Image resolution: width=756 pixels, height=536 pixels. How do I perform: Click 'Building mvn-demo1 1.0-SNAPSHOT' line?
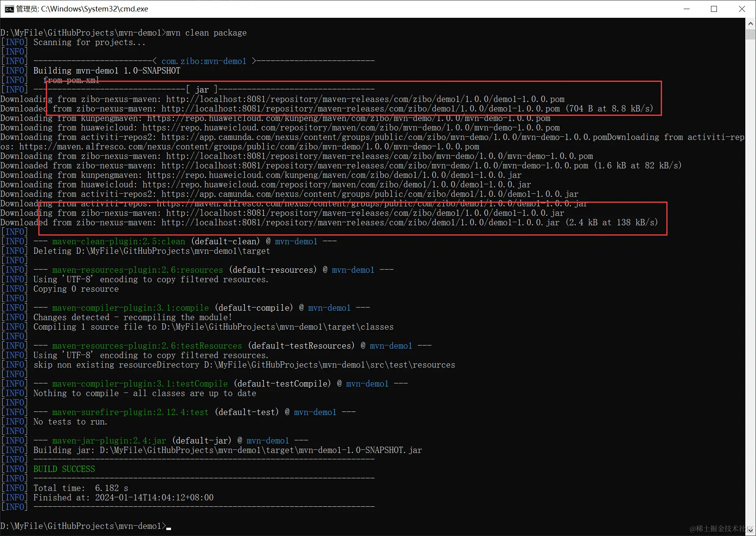(x=107, y=71)
